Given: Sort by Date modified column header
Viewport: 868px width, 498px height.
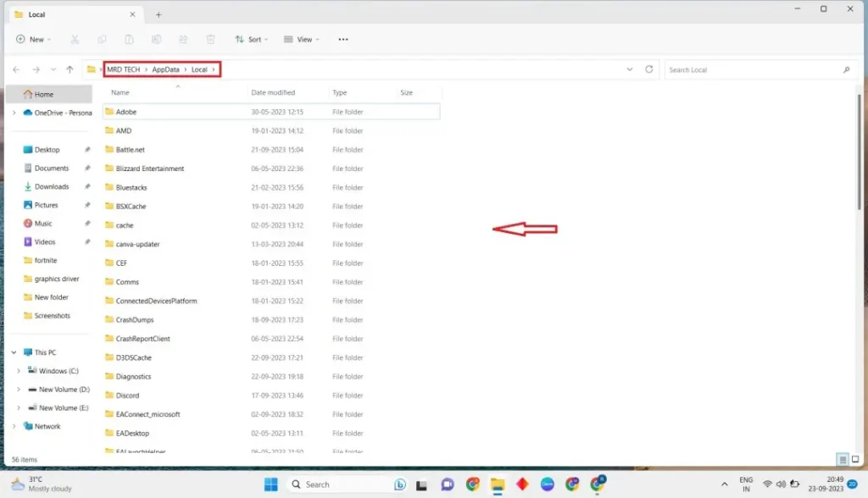Looking at the screenshot, I should pyautogui.click(x=273, y=92).
